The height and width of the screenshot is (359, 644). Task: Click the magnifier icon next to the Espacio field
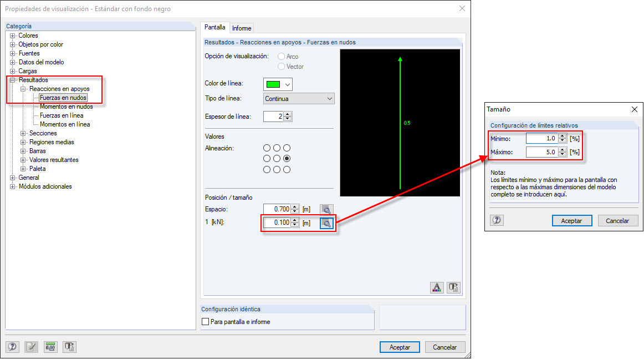pos(326,209)
